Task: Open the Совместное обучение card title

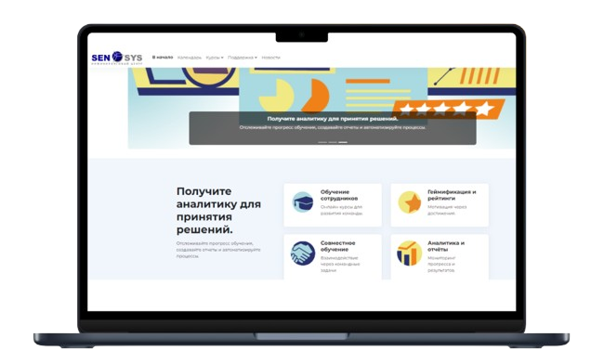Action: click(x=337, y=246)
